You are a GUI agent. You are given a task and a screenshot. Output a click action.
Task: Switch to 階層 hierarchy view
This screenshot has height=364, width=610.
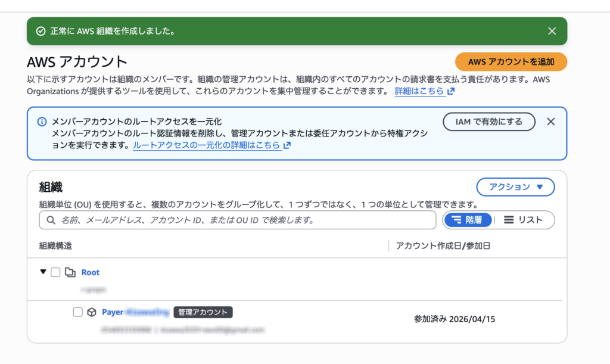pyautogui.click(x=468, y=220)
